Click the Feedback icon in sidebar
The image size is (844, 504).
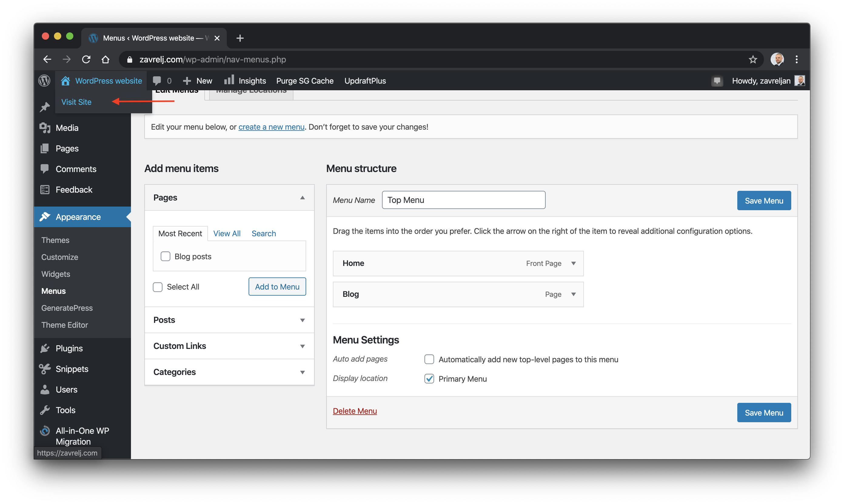coord(45,190)
